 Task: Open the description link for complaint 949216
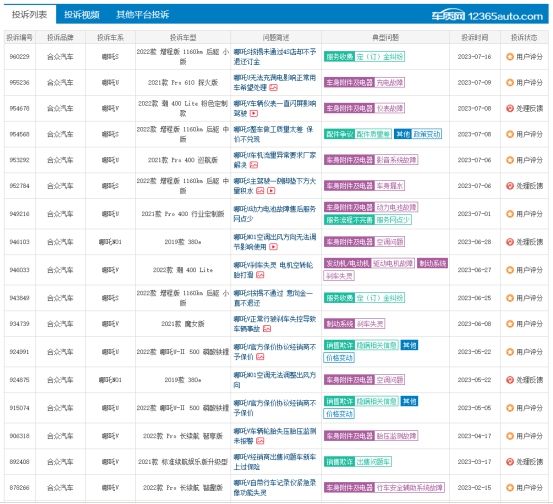tap(274, 214)
